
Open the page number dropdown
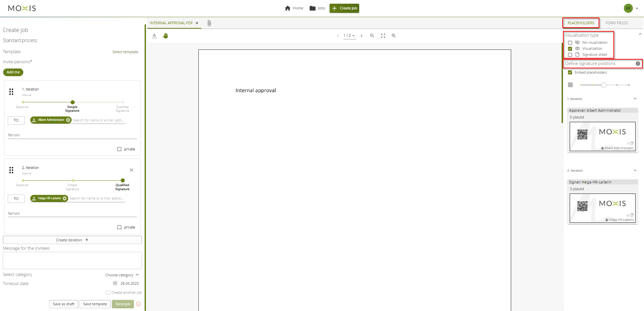click(349, 36)
